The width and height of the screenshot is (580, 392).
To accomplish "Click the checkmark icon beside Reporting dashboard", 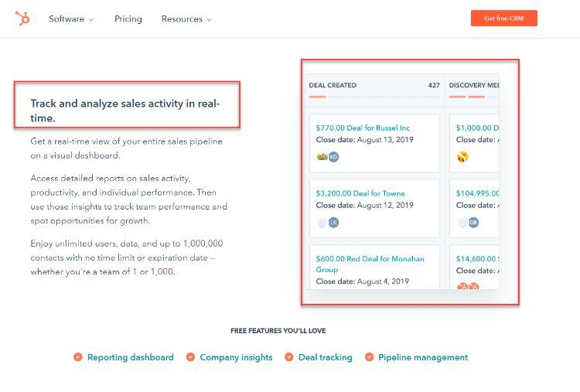I will tap(77, 357).
